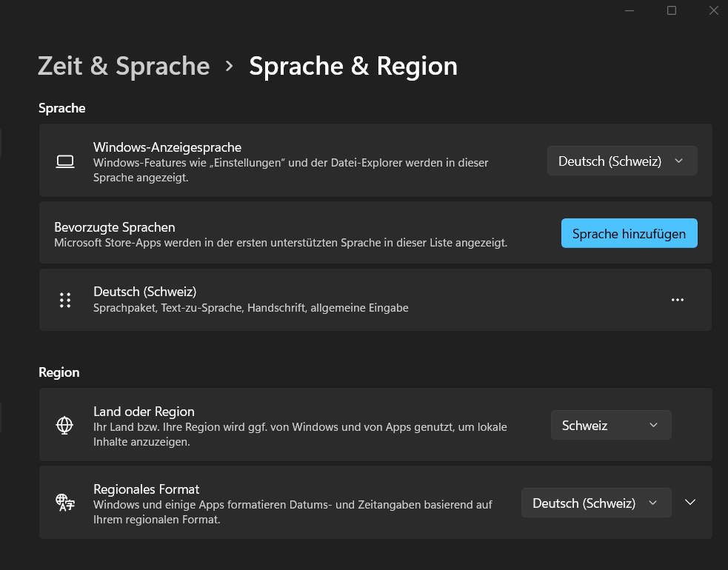Select the Deutsch (Schweiz) language entry
The image size is (728, 570).
[x=296, y=300]
